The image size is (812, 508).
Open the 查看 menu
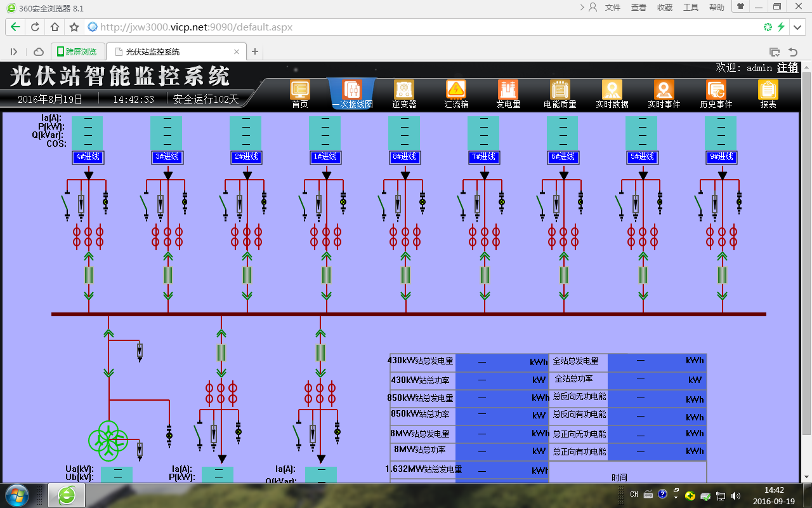[639, 8]
